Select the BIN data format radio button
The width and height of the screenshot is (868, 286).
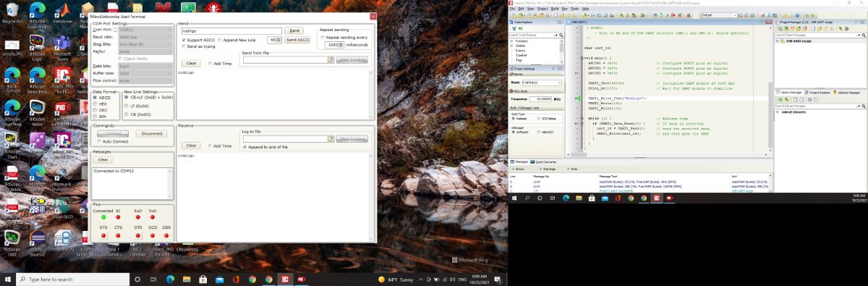[x=95, y=117]
